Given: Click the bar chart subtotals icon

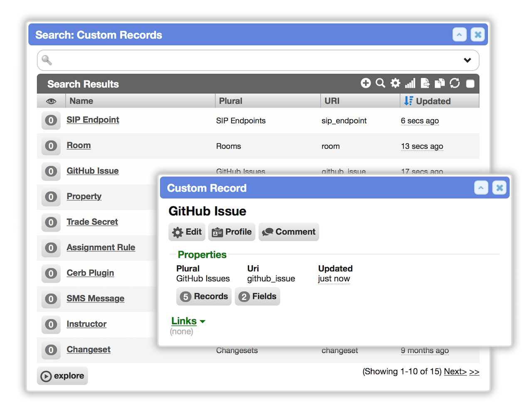Looking at the screenshot, I should point(410,83).
